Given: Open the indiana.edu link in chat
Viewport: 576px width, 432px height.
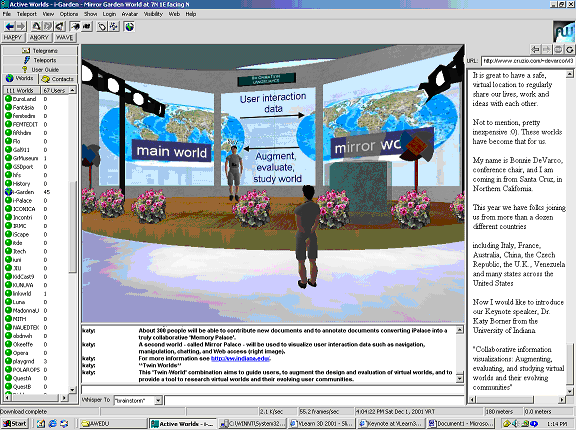Looking at the screenshot, I should pyautogui.click(x=241, y=359).
